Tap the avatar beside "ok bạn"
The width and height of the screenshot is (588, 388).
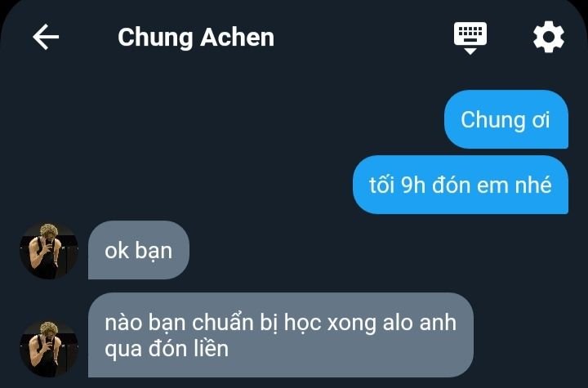point(49,250)
